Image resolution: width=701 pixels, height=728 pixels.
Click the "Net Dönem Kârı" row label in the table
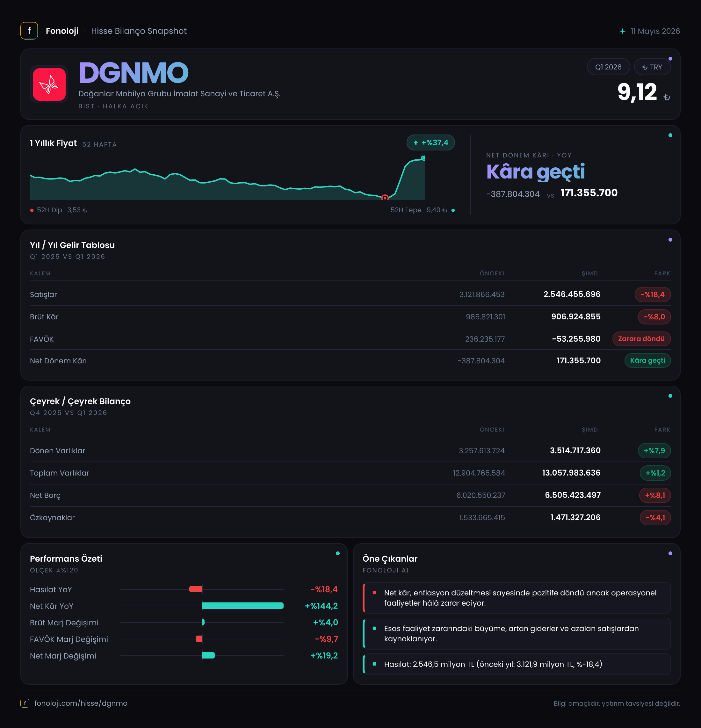58,361
